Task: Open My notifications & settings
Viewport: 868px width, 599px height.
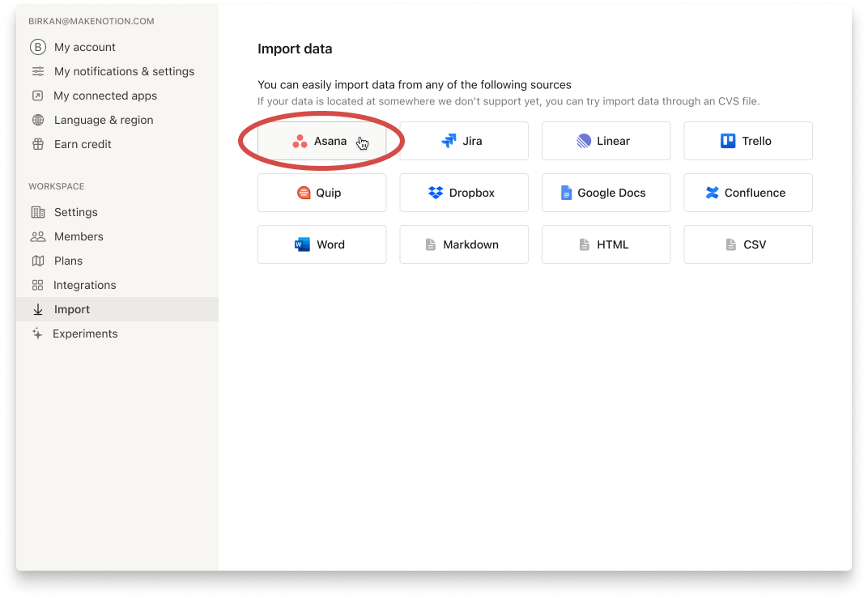Action: point(124,71)
